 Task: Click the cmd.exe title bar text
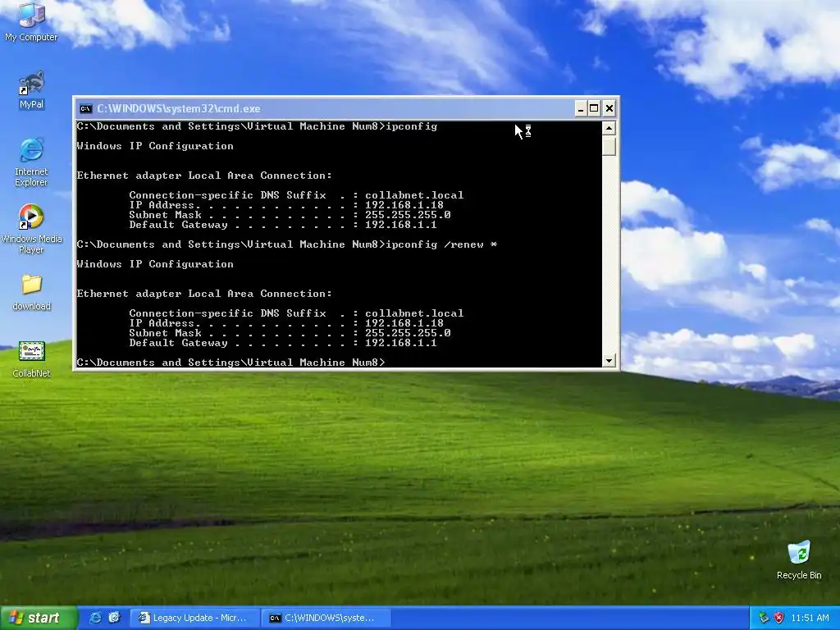(x=178, y=109)
